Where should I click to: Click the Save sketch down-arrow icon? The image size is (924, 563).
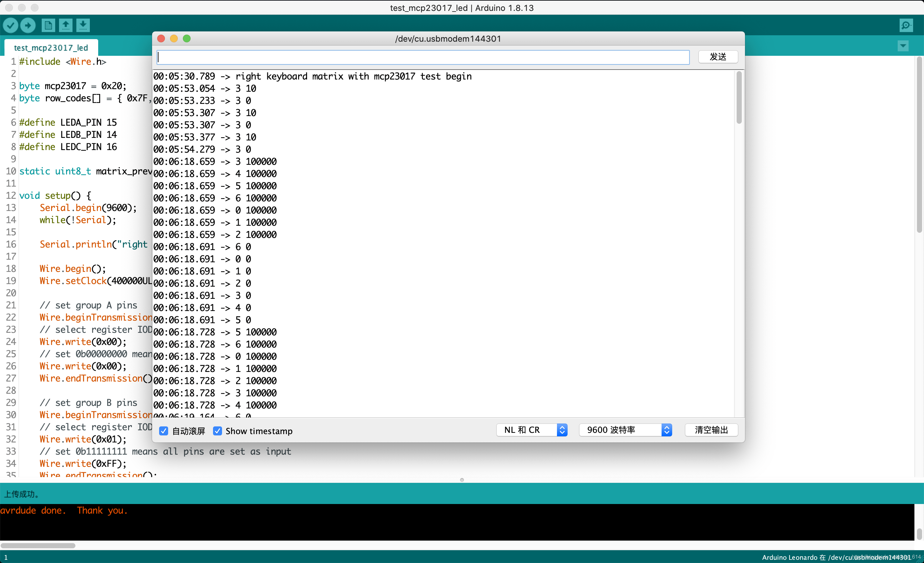[x=83, y=25]
